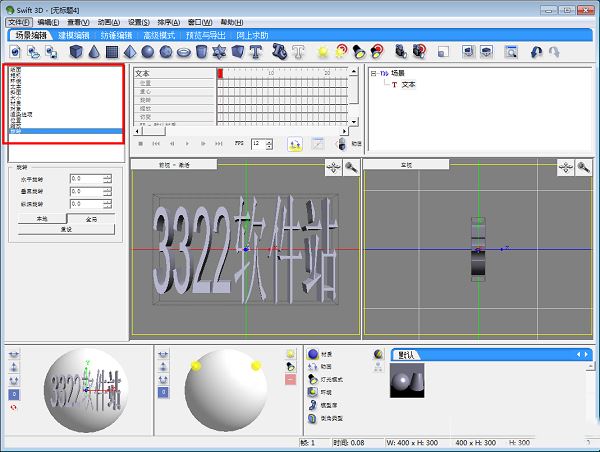Select the 全局 rotation mode button
Screen dimensions: 600x452
(90, 217)
